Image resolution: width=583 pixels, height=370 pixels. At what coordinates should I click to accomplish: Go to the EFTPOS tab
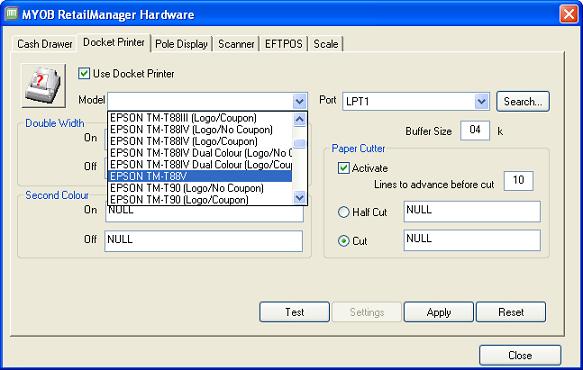click(283, 44)
